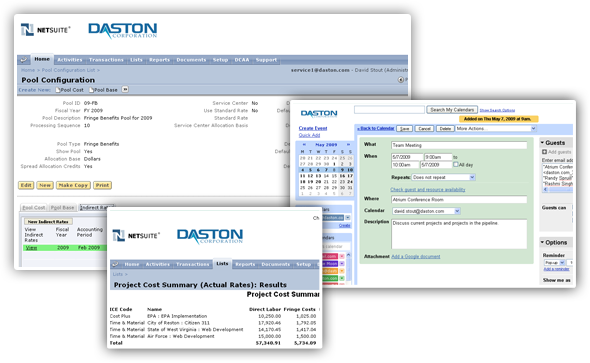Image resolution: width=590 pixels, height=363 pixels.
Task: Click the more create-new options arrow icon
Action: [125, 90]
